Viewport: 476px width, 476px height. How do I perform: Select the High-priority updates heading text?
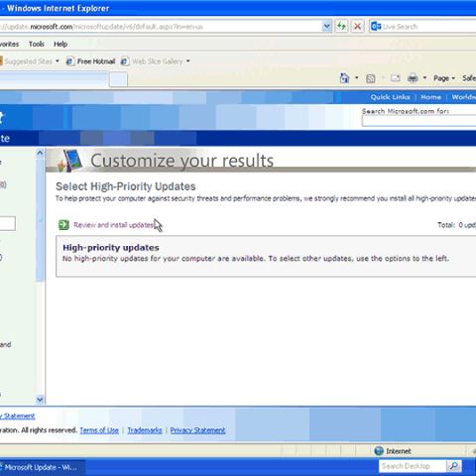coord(111,248)
